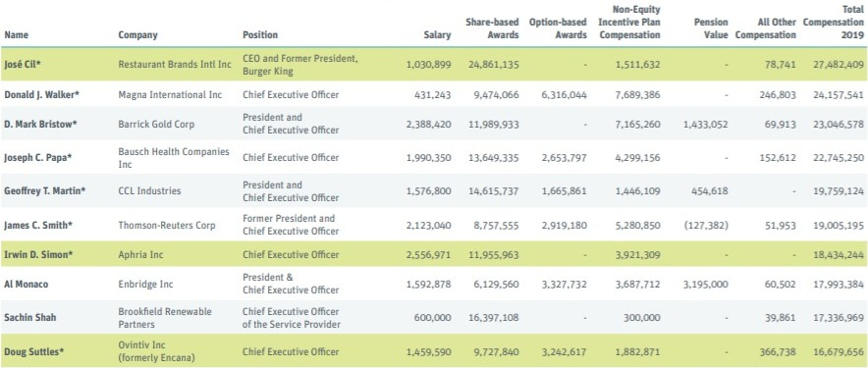Click the Option-based Awards header

pyautogui.click(x=558, y=28)
